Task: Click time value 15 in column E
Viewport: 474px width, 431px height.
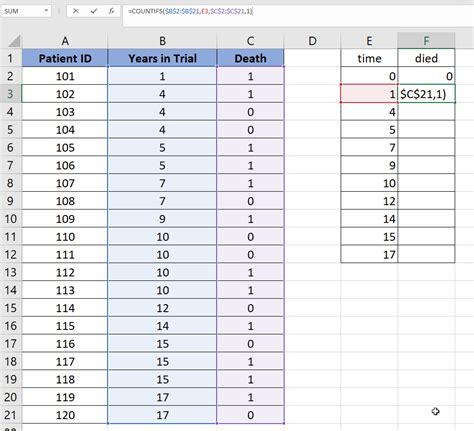Action: coord(369,237)
